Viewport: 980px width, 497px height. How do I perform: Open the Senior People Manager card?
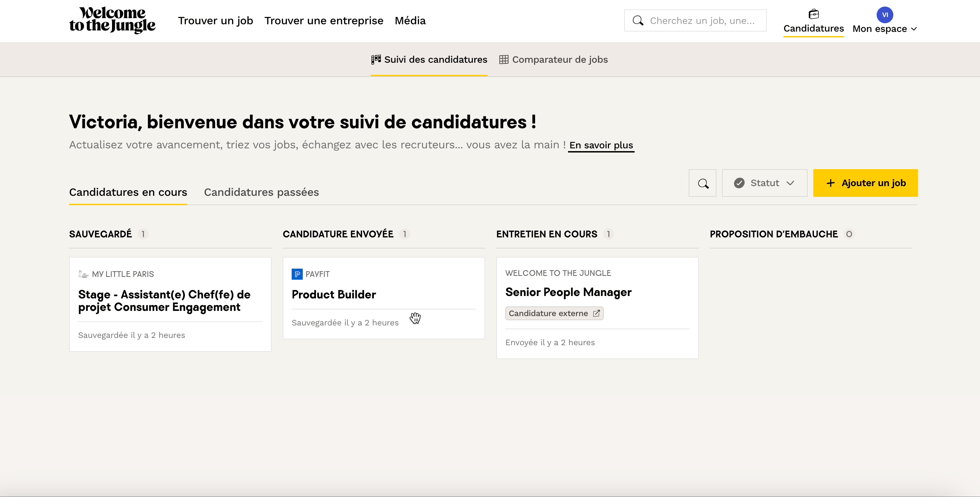click(x=568, y=292)
